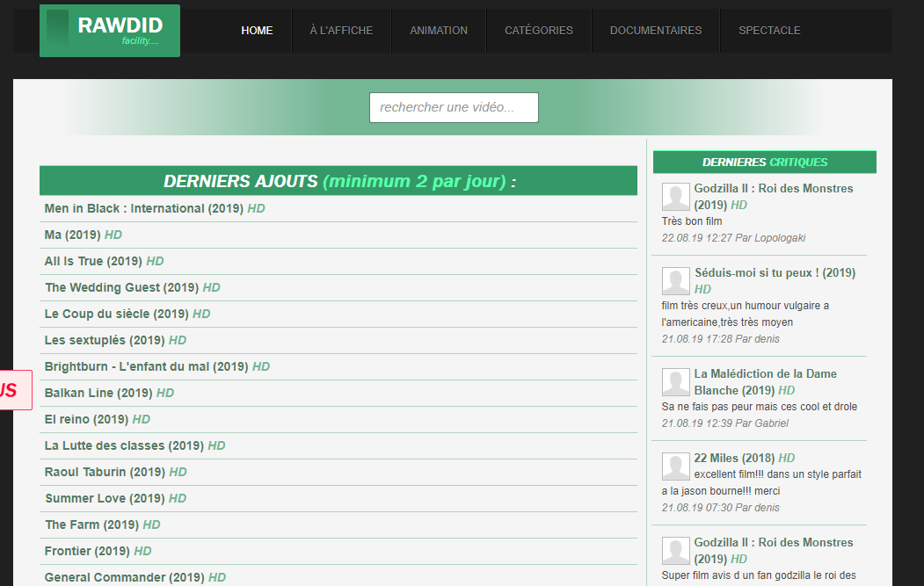
Task: Open the red partially hidden side tab
Action: (15, 390)
